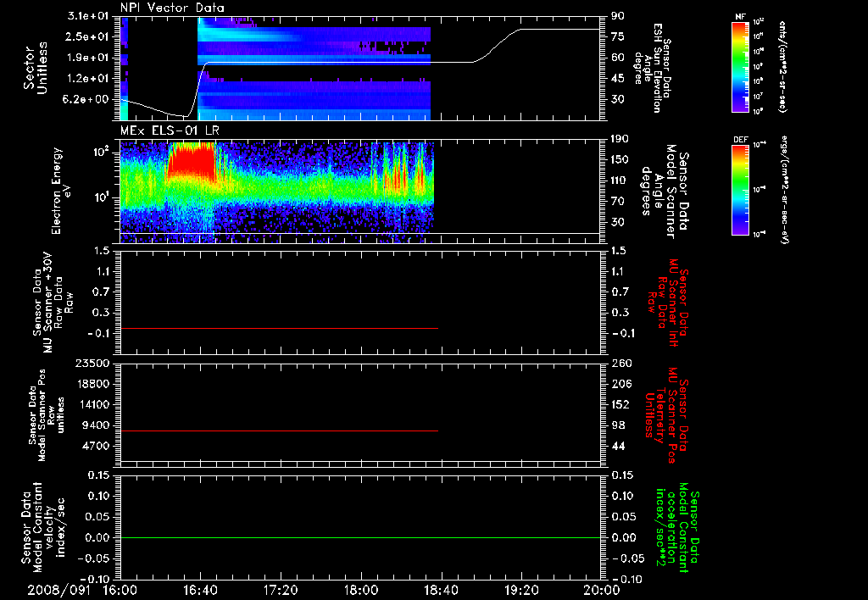
Task: Click the "1.9e+01" sector tick label
Action: point(88,58)
